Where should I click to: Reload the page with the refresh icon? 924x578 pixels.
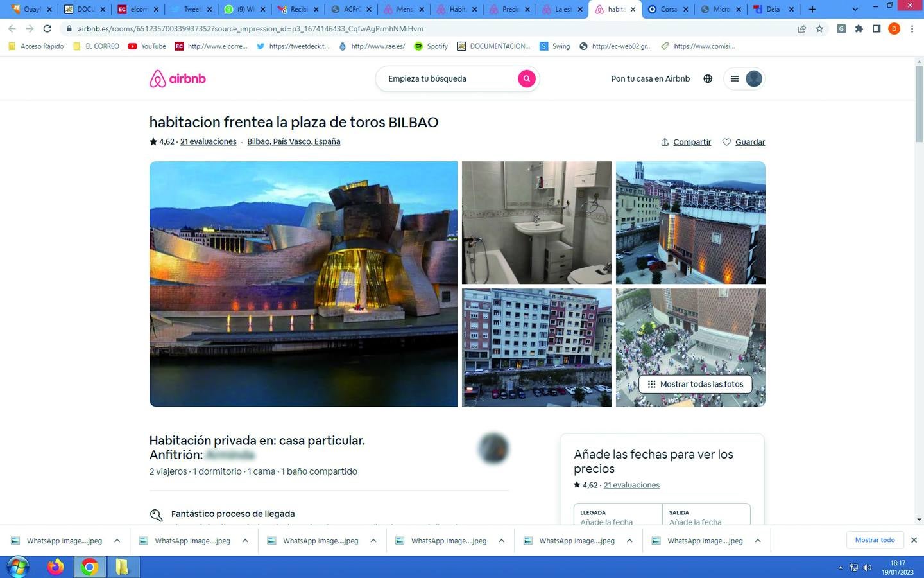pyautogui.click(x=47, y=28)
